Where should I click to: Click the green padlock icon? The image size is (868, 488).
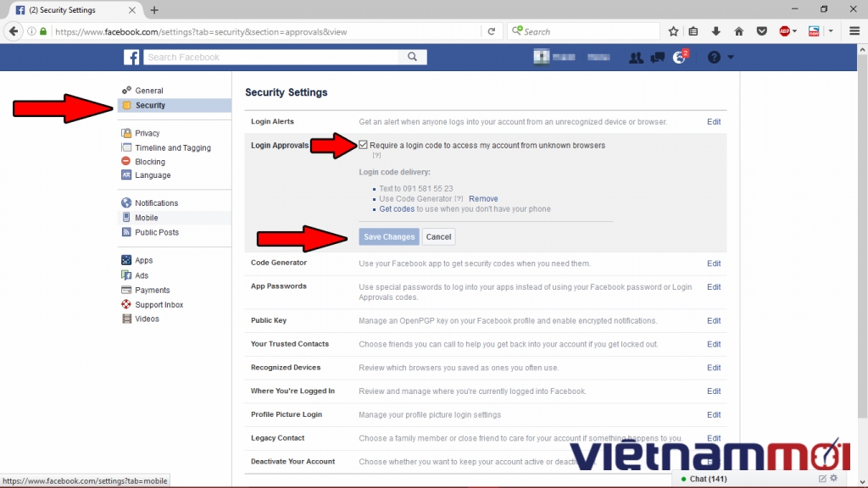43,31
